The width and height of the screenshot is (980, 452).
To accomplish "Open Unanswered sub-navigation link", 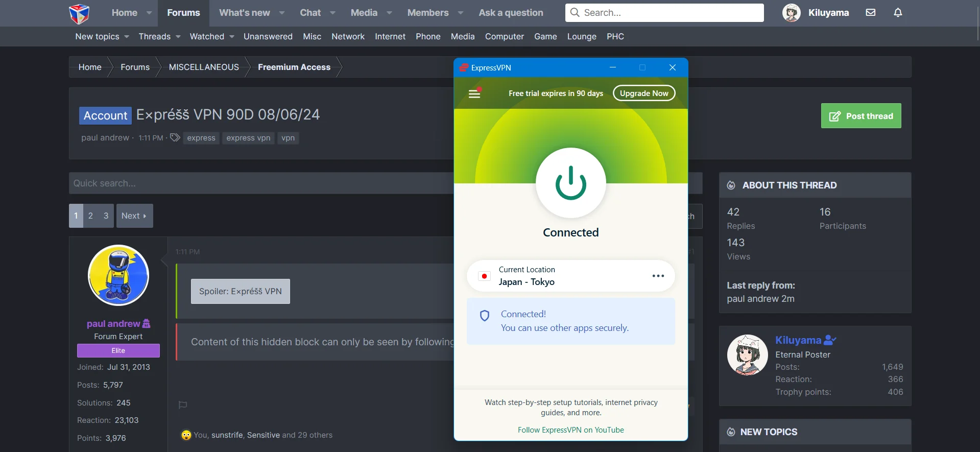I will point(268,37).
